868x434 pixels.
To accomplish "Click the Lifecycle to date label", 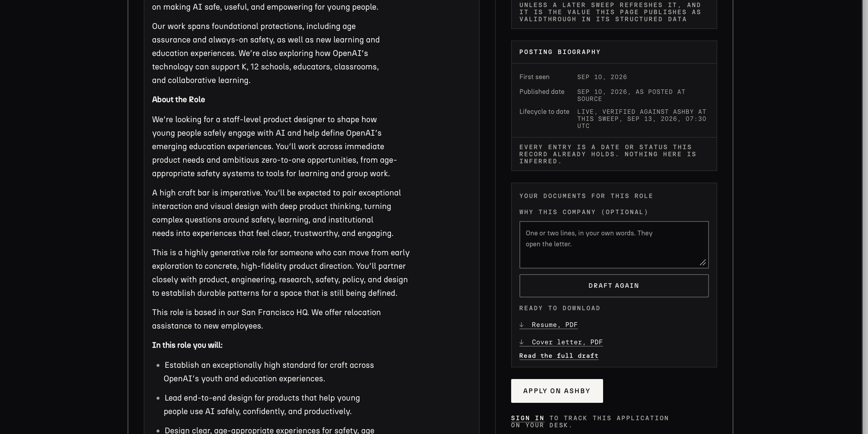I will point(544,112).
